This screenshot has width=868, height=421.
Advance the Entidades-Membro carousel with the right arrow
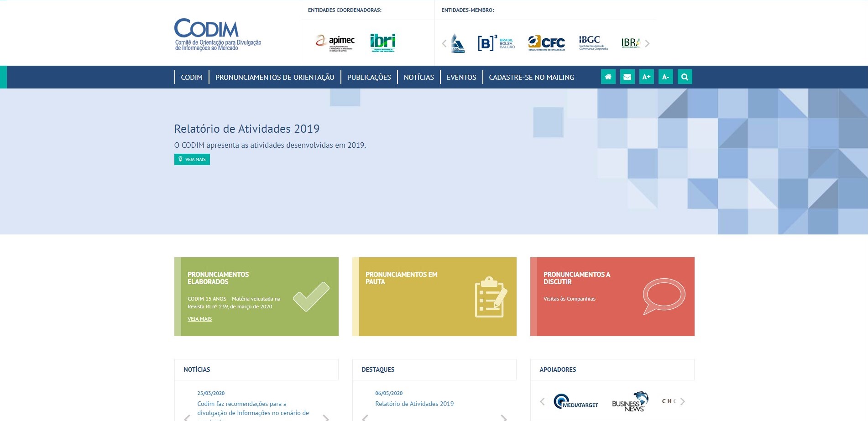click(x=647, y=43)
